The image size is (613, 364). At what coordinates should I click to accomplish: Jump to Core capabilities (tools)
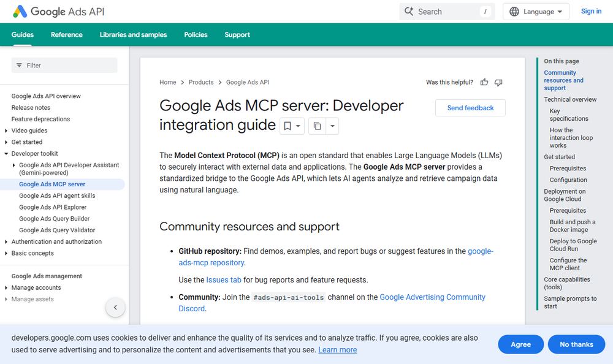pos(567,283)
